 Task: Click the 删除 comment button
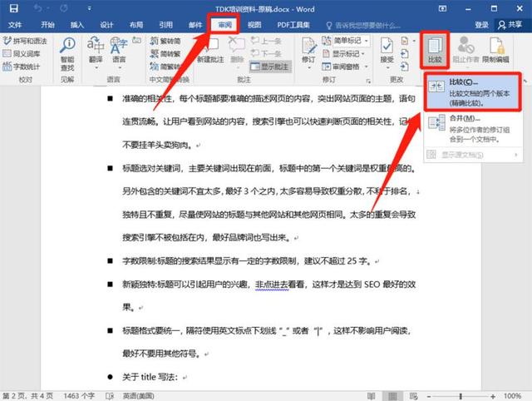[237, 51]
